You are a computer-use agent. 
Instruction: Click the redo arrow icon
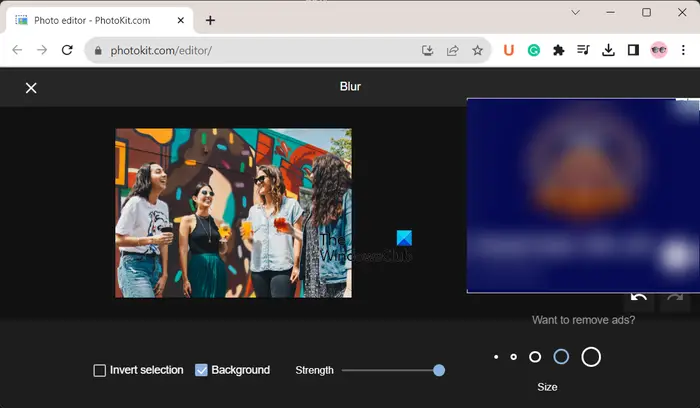click(675, 298)
